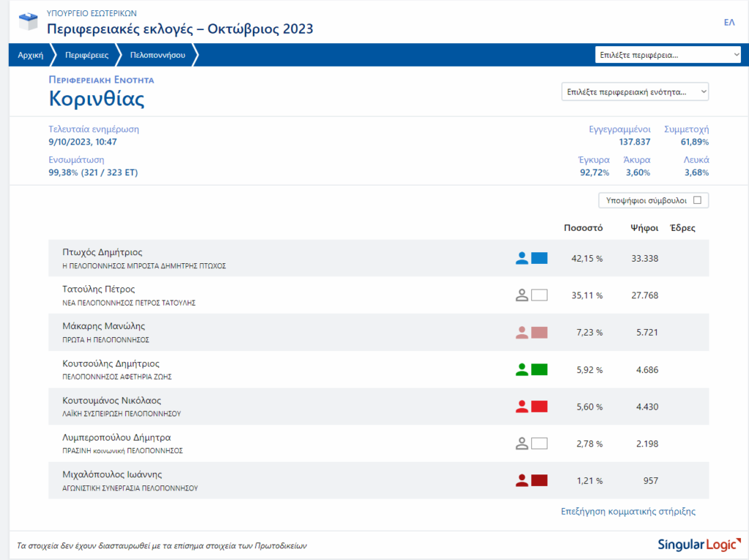Click the blue color swatch for Πτωχός

[x=539, y=258]
